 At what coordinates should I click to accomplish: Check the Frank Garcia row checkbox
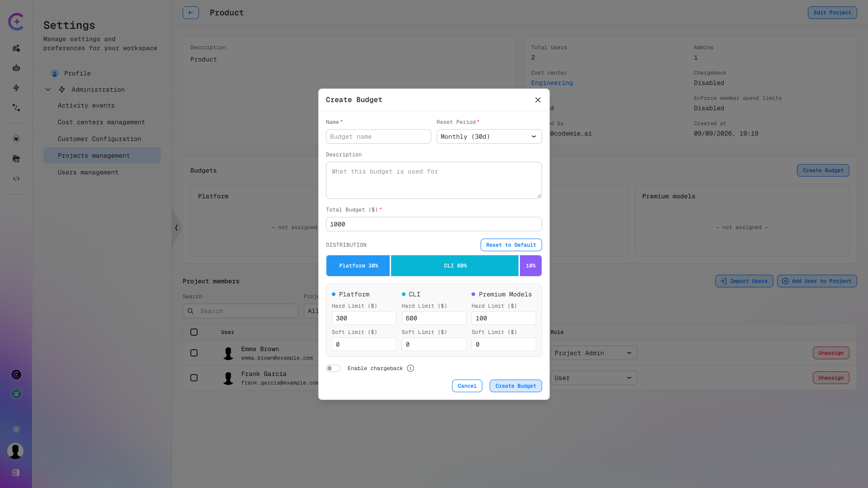[194, 378]
